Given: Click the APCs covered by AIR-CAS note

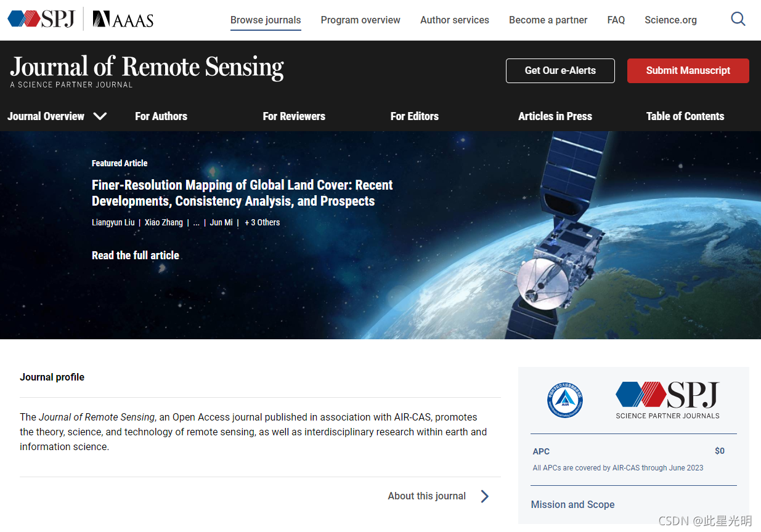Looking at the screenshot, I should pos(618,468).
